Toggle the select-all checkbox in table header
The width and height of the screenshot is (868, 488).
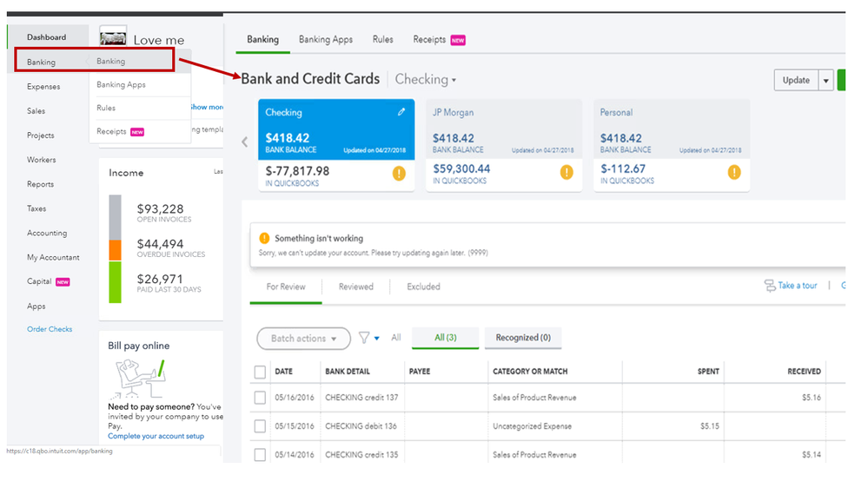tap(260, 372)
